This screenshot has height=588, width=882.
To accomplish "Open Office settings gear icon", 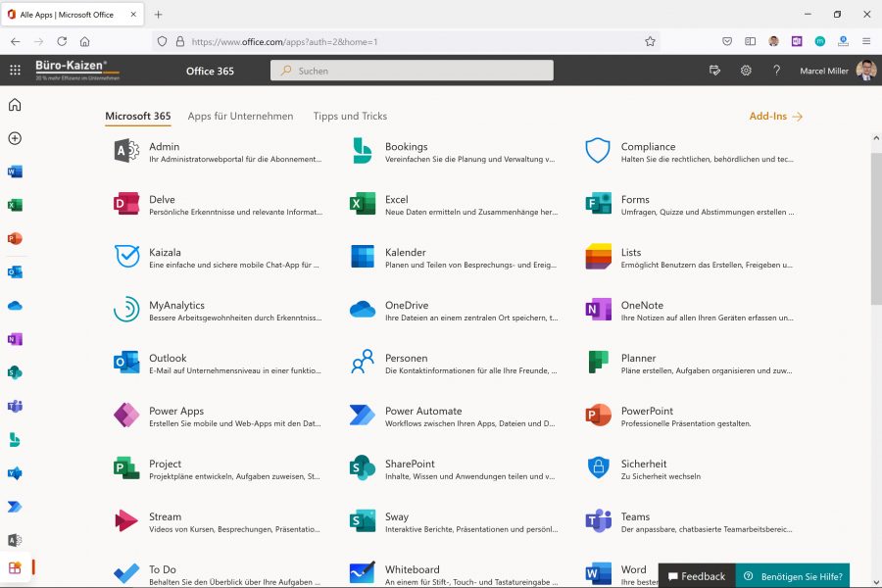I will (x=746, y=71).
